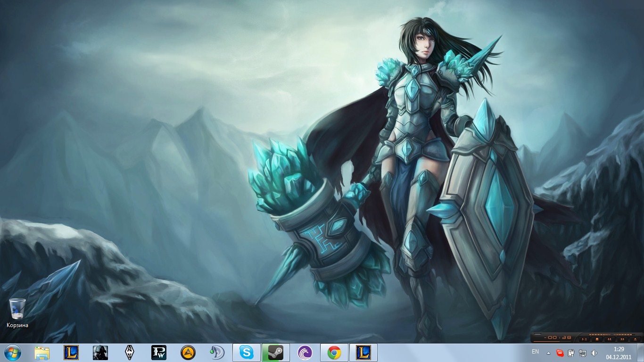
Task: Switch to the Steam window
Action: click(x=276, y=353)
